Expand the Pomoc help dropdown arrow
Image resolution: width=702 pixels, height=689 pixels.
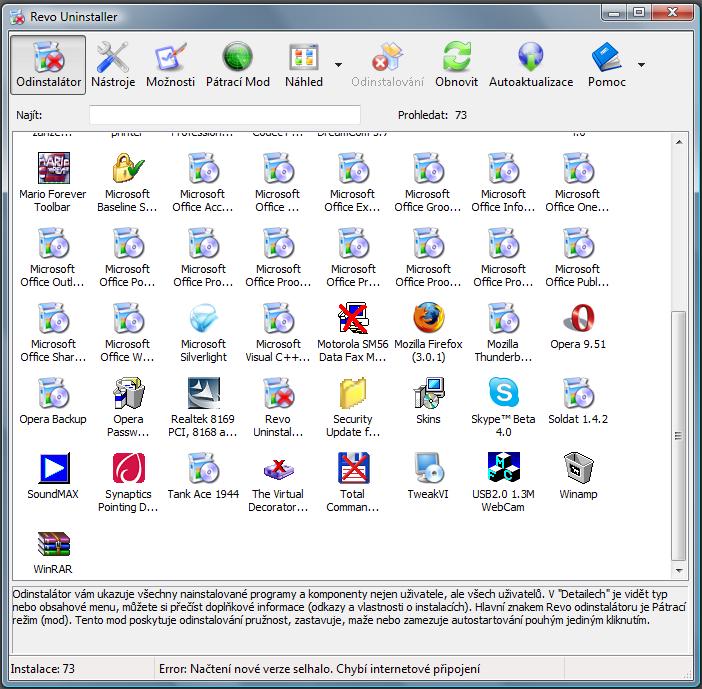[640, 64]
